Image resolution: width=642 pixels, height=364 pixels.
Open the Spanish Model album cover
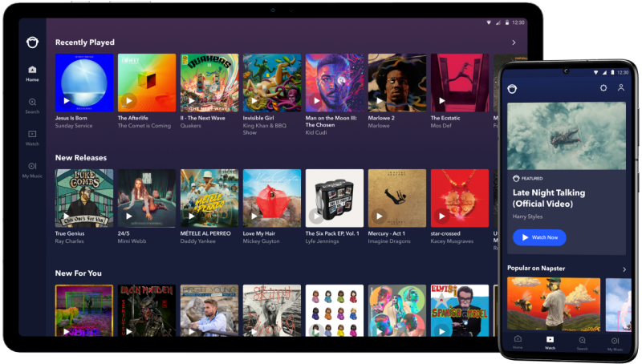point(459,310)
